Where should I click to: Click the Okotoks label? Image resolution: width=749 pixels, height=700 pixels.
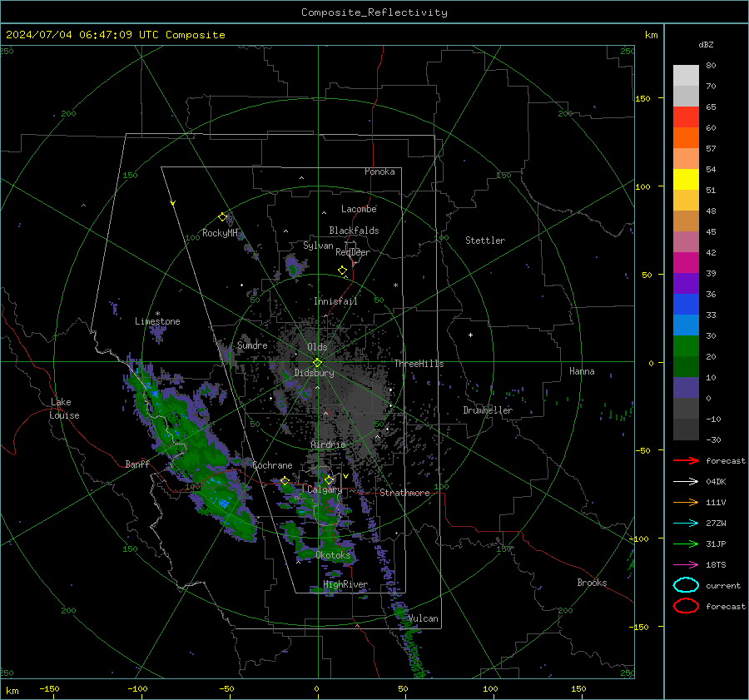[333, 555]
